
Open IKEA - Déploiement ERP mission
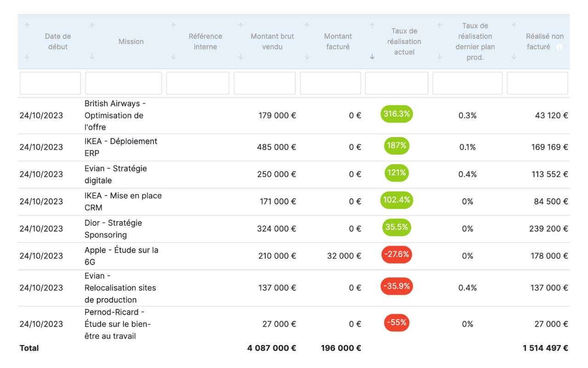point(121,147)
